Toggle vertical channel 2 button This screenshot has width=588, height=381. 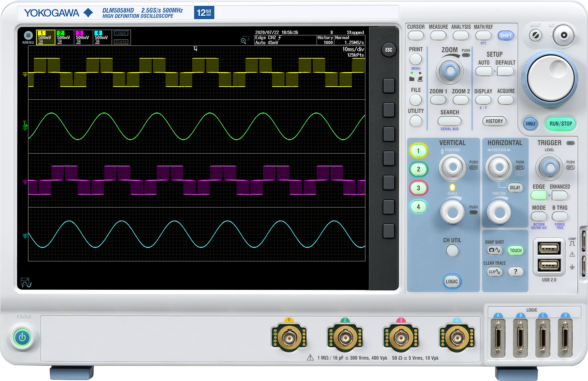coord(418,169)
